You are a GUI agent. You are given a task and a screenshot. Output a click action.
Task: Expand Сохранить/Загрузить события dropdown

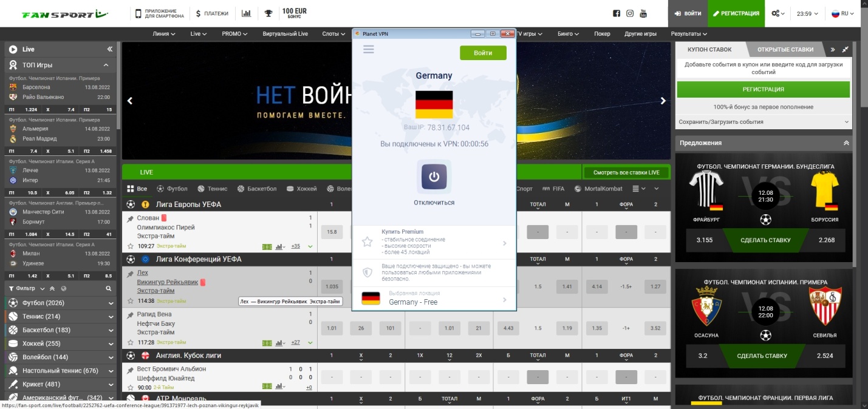point(764,122)
